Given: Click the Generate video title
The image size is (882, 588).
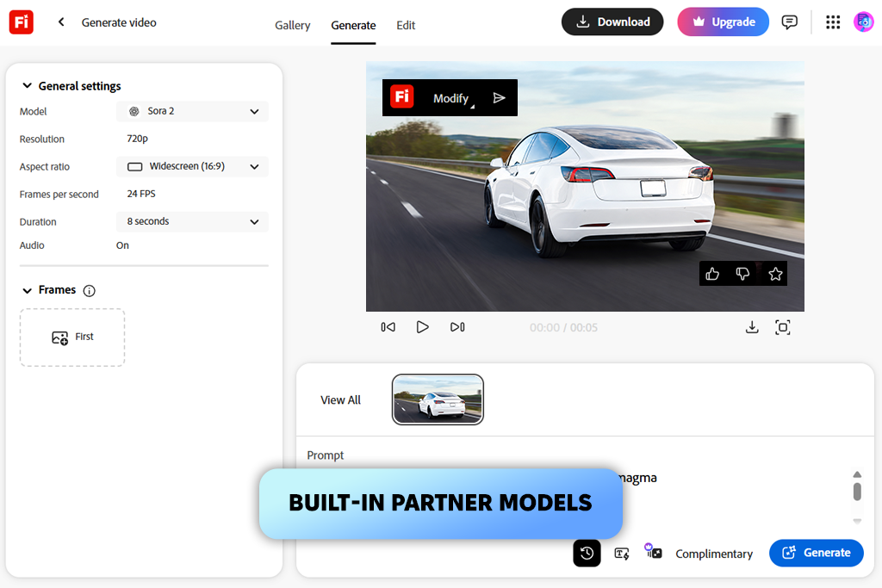Looking at the screenshot, I should click(x=119, y=22).
